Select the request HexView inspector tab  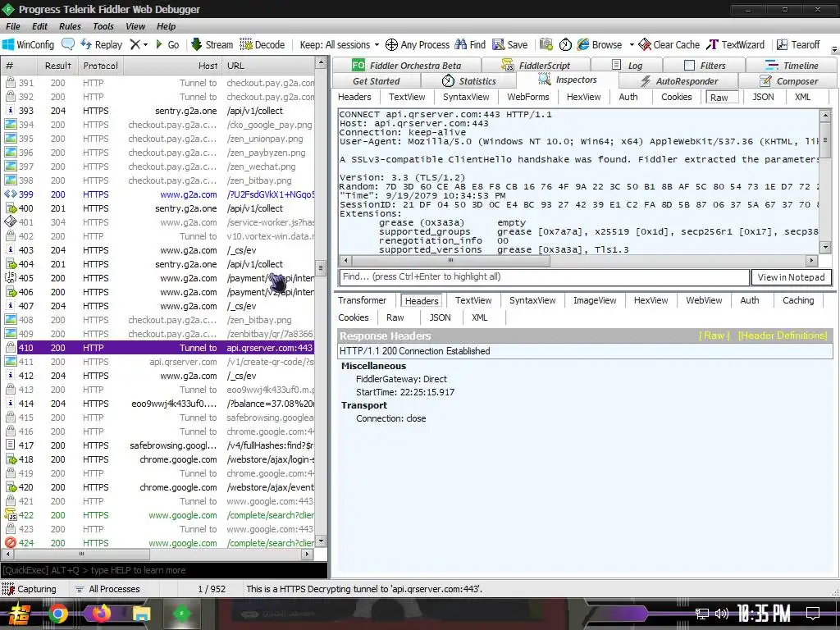point(583,97)
